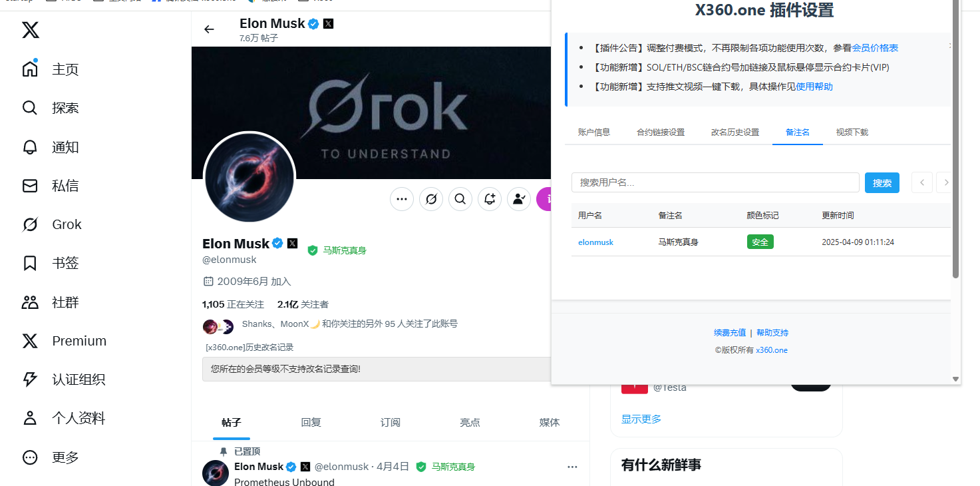Image resolution: width=980 pixels, height=486 pixels.
Task: Open the X logo home icon
Action: pyautogui.click(x=31, y=30)
